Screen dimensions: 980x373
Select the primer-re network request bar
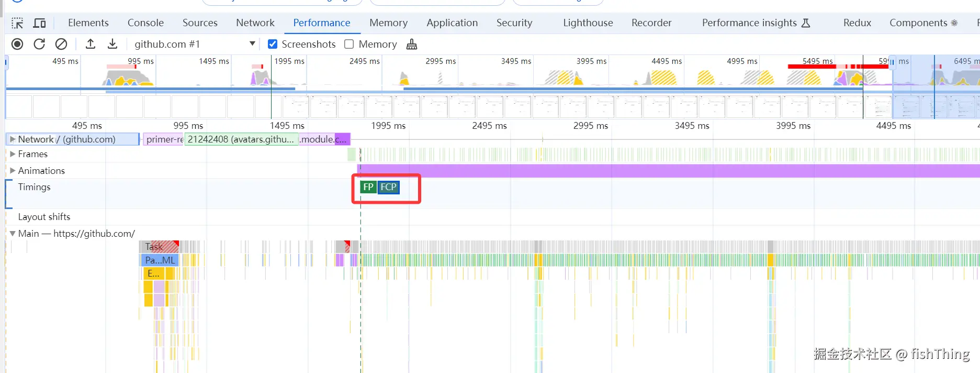pos(164,139)
